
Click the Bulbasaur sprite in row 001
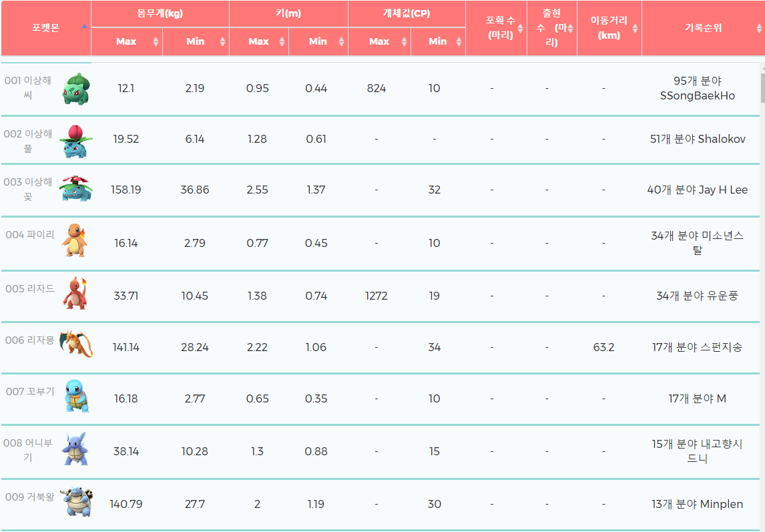76,89
